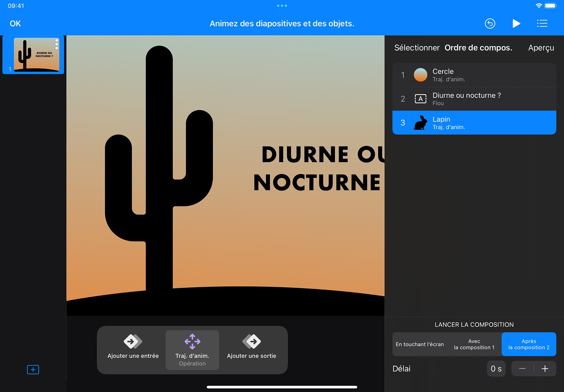Tap Ajouter une sortie build-out button
Screen dimensions: 564x392
[252, 350]
